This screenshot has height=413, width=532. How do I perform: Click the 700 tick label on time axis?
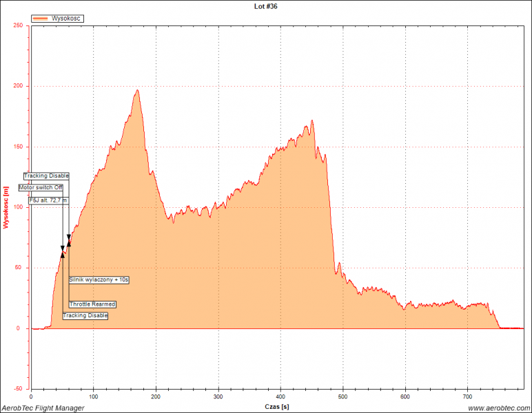(467, 397)
